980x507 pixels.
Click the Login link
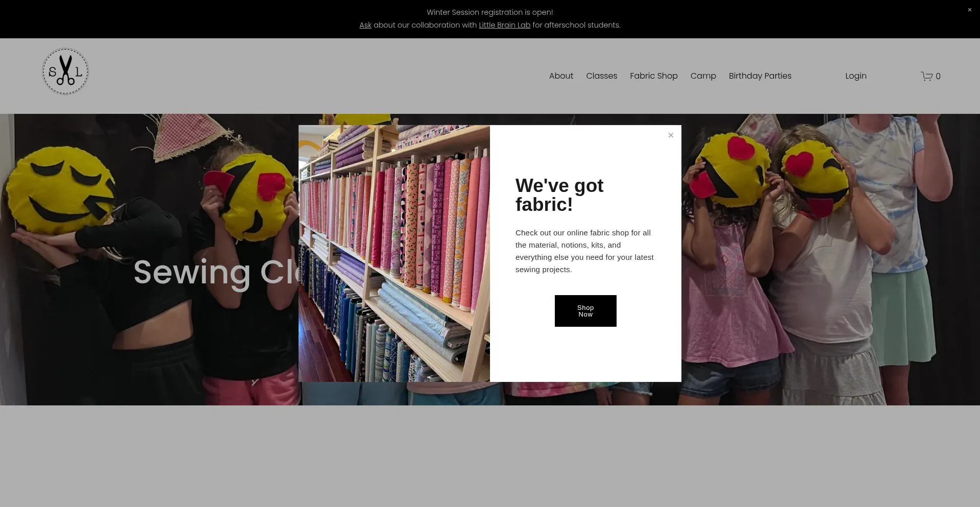pos(855,76)
